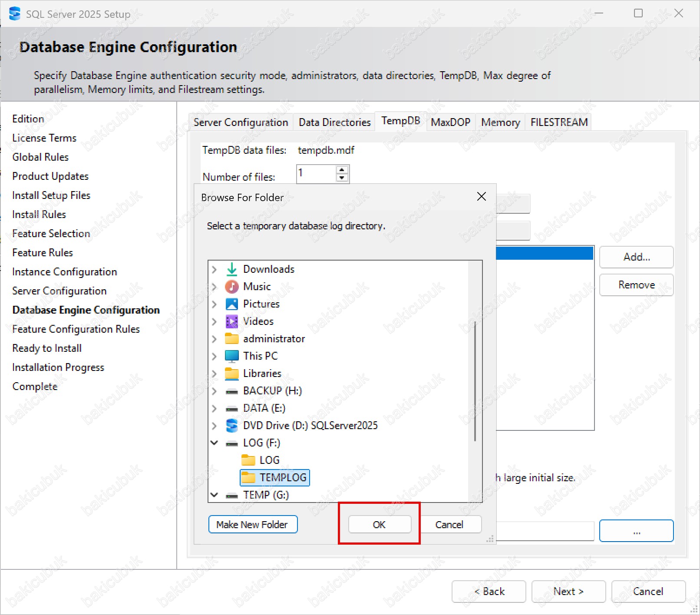Image resolution: width=700 pixels, height=615 pixels.
Task: Click the BACKUP (H:) drive icon
Action: 232,391
